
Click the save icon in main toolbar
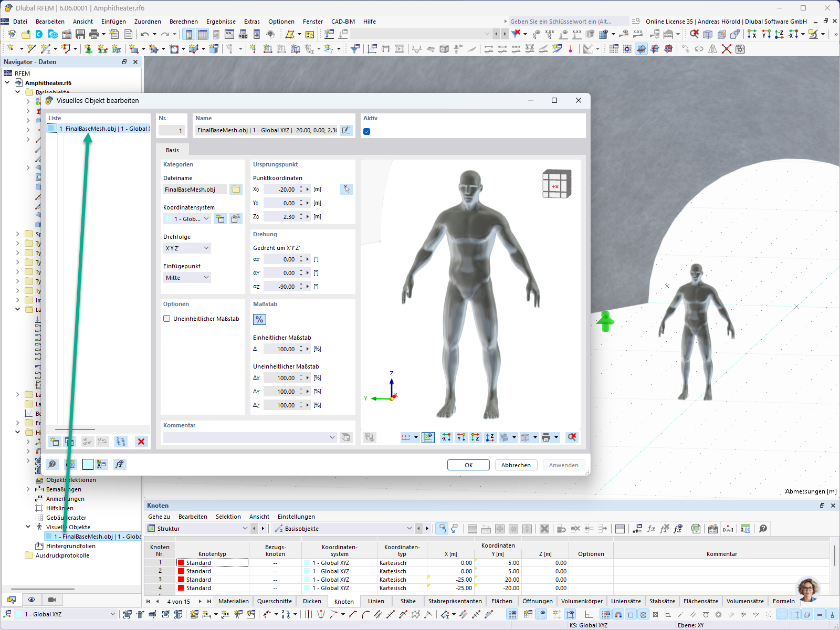click(80, 34)
